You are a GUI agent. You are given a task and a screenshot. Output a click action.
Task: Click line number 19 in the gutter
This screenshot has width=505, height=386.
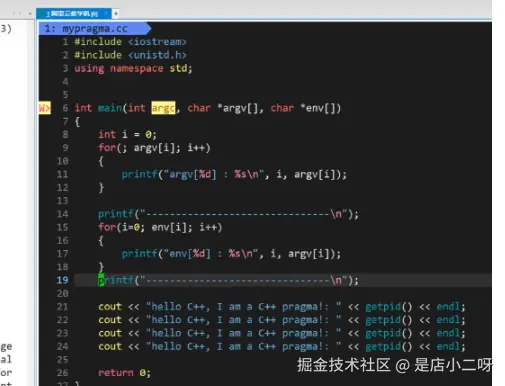[62, 280]
